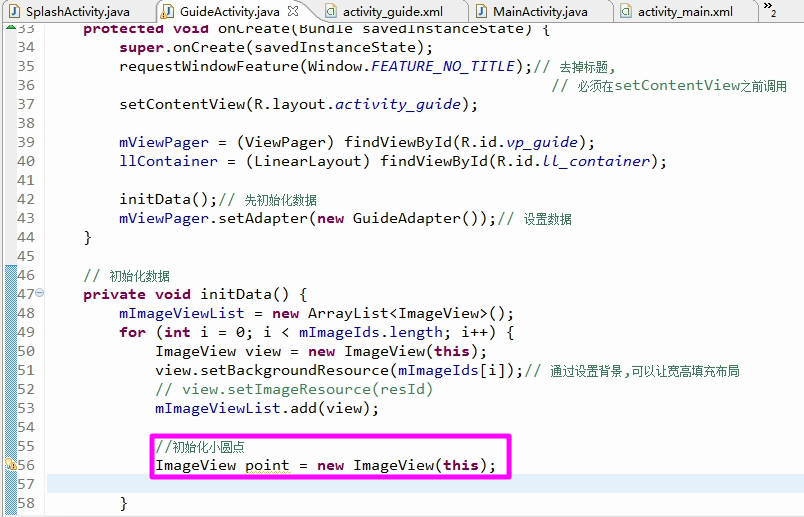Show the hidden editor tabs list
This screenshot has width=804, height=517.
770,9
